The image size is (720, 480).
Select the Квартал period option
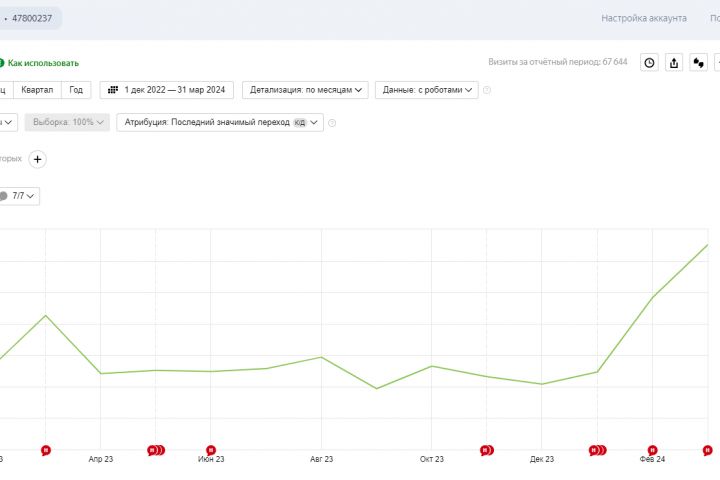click(x=39, y=90)
